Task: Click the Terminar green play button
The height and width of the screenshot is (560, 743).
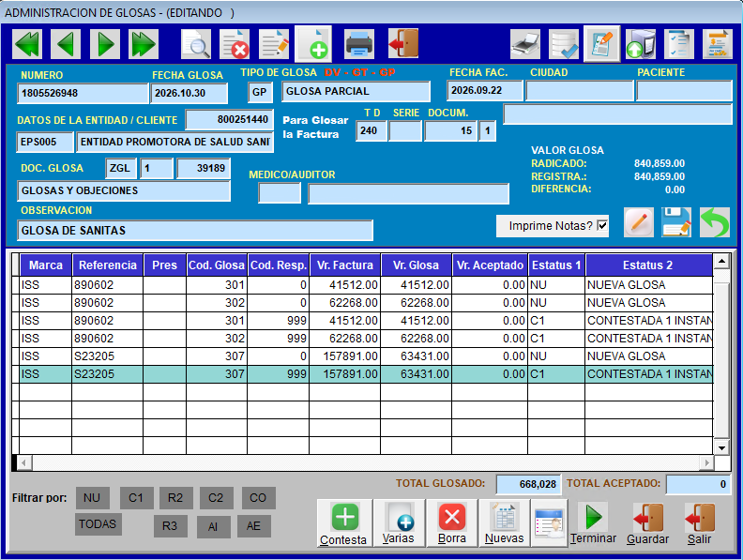Action: pos(593,523)
